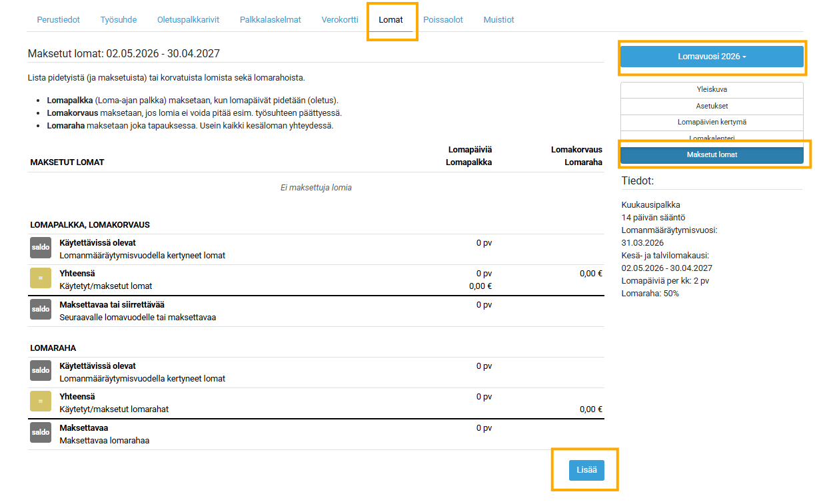Select Maksetut lomat in the side menu
815x504 pixels.
click(712, 154)
